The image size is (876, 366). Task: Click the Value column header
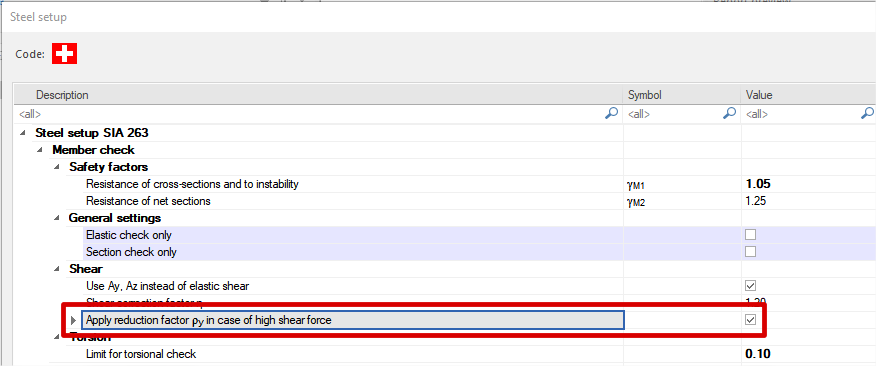point(808,96)
